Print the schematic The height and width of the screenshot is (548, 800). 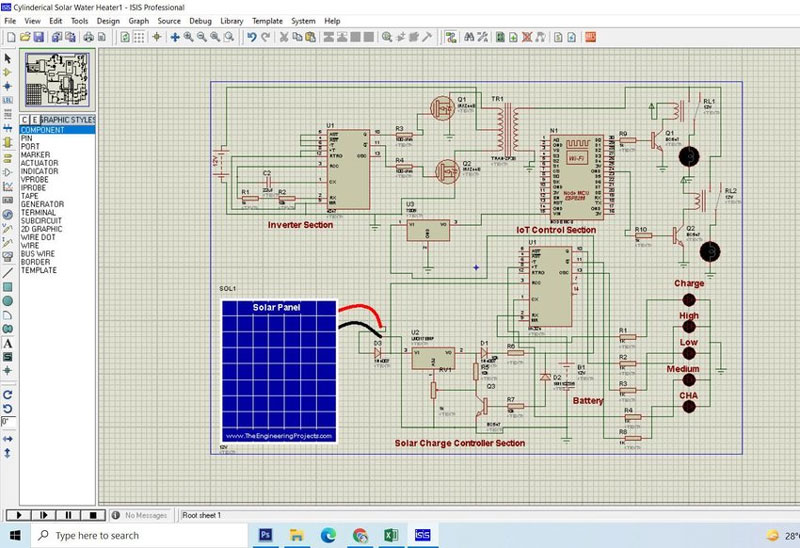pyautogui.click(x=89, y=37)
